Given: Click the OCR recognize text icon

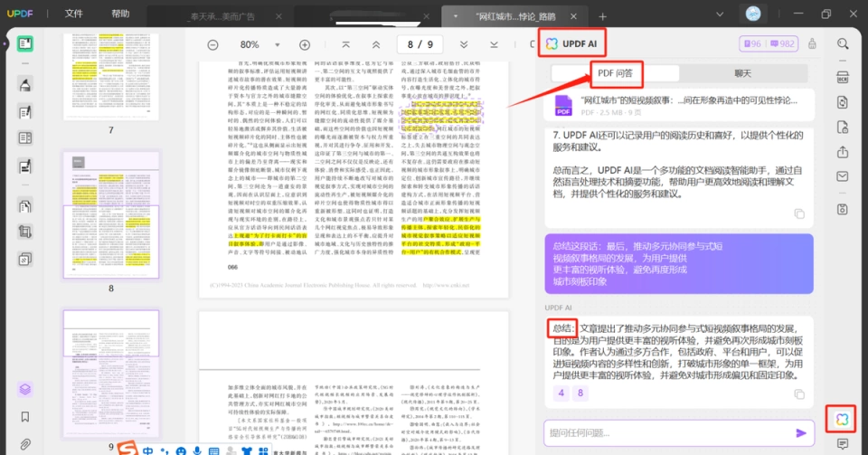Looking at the screenshot, I should 843,78.
